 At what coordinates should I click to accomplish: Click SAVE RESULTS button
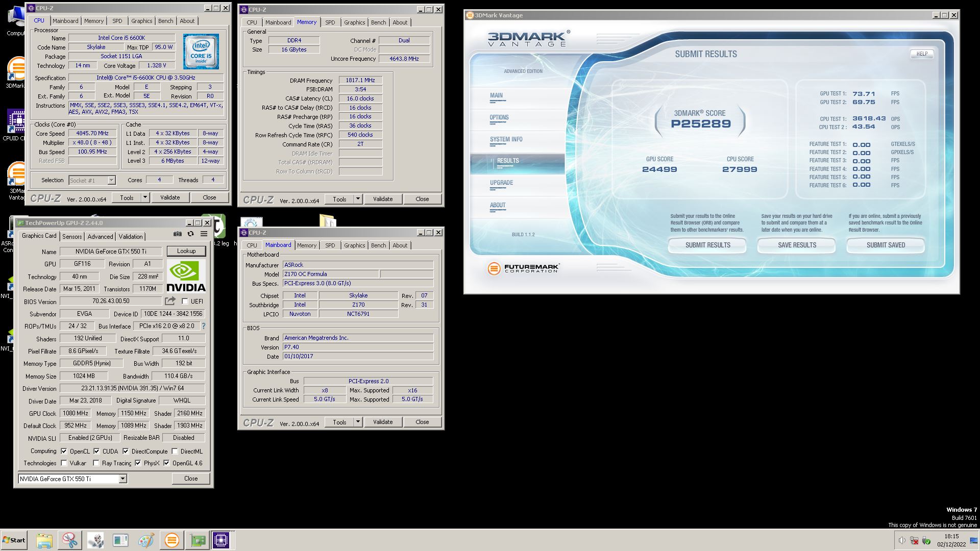(797, 245)
